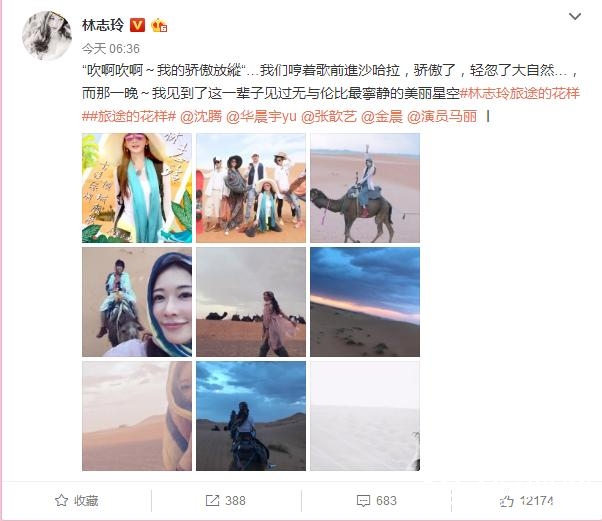Viewport: 602px width, 521px height.
Task: Open the comments icon showing 683
Action: (x=363, y=501)
